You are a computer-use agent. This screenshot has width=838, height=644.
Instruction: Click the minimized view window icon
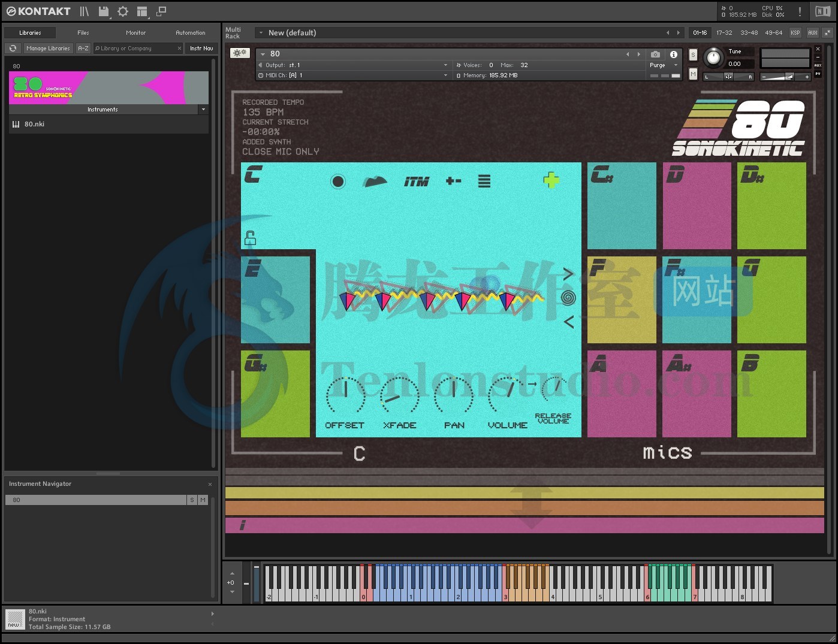click(161, 11)
